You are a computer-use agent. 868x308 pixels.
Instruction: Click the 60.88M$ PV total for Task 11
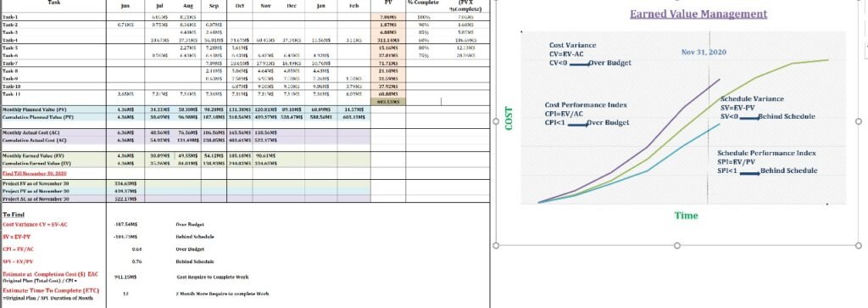(x=388, y=95)
